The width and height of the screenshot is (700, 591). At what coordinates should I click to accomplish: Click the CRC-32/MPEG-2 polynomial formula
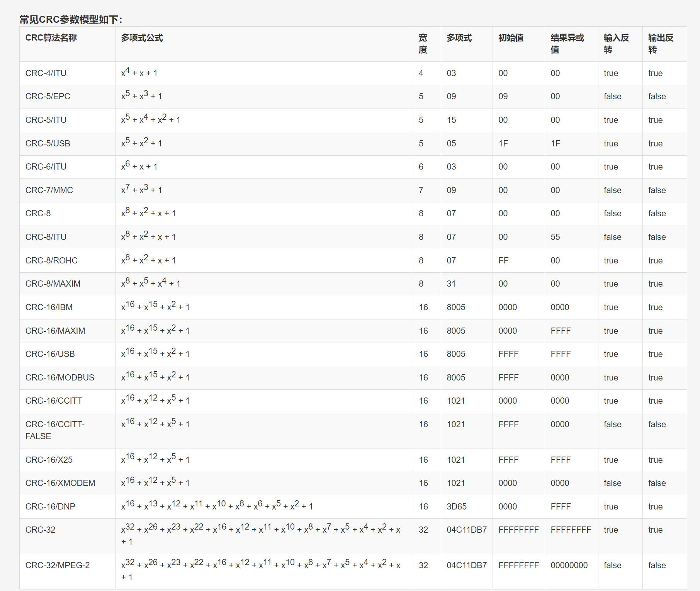coord(261,570)
